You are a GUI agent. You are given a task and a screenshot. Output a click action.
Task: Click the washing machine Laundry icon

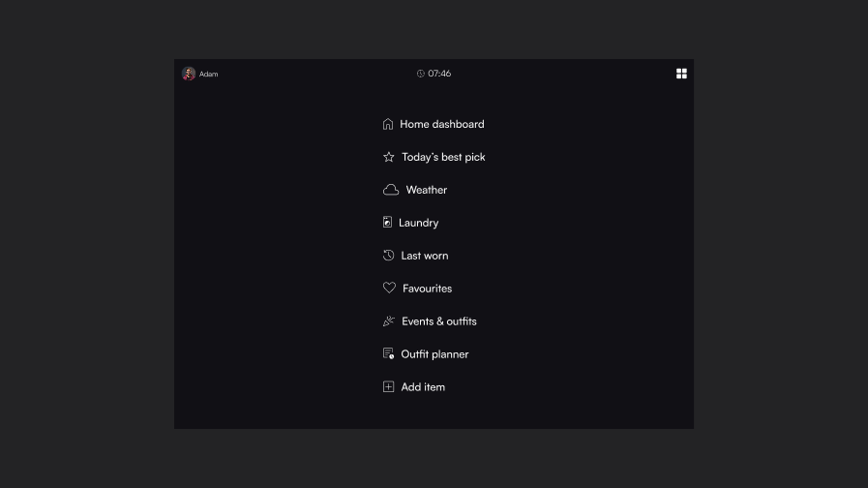point(387,223)
